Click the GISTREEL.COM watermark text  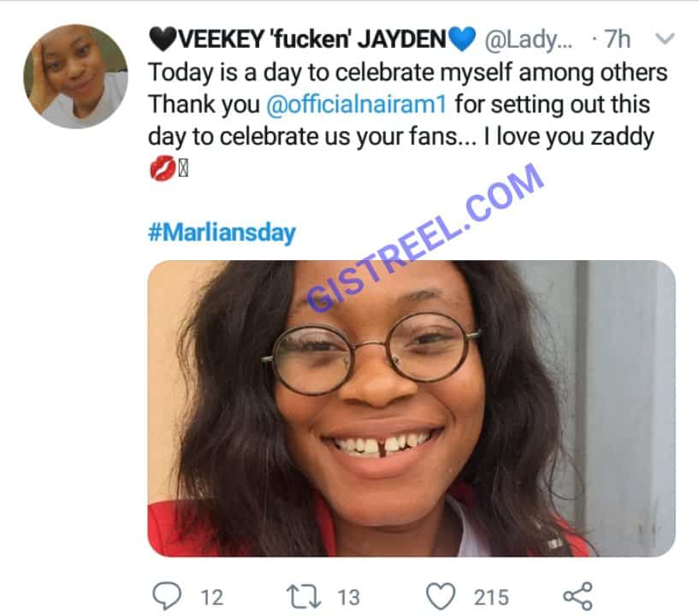coord(426,237)
